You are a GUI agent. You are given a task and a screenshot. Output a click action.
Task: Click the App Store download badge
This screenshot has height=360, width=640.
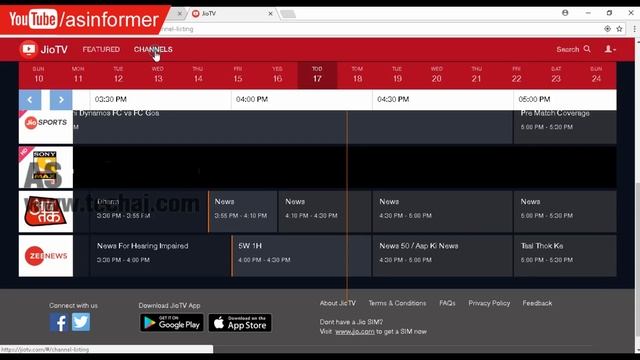pos(240,322)
